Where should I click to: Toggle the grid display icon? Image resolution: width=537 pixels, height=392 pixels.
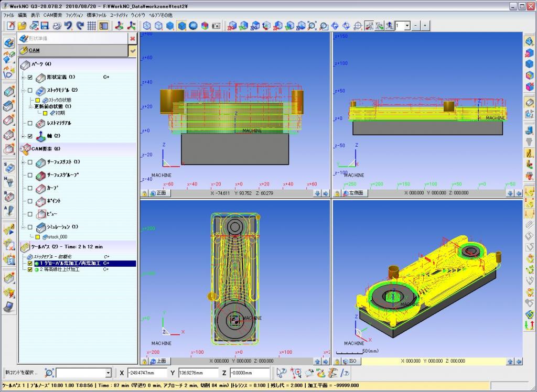(x=92, y=26)
